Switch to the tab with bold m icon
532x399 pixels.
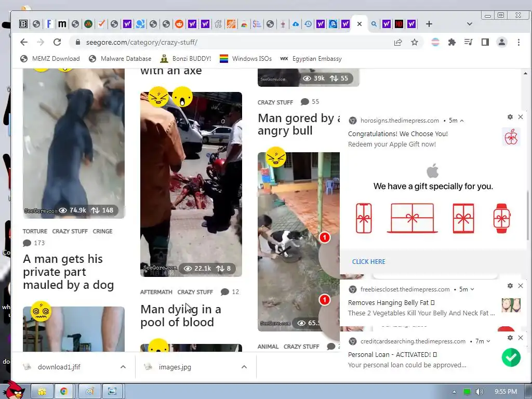tap(62, 24)
